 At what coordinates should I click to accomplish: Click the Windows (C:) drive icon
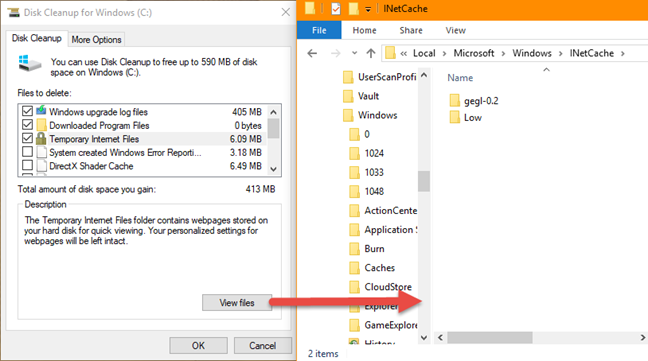30,64
